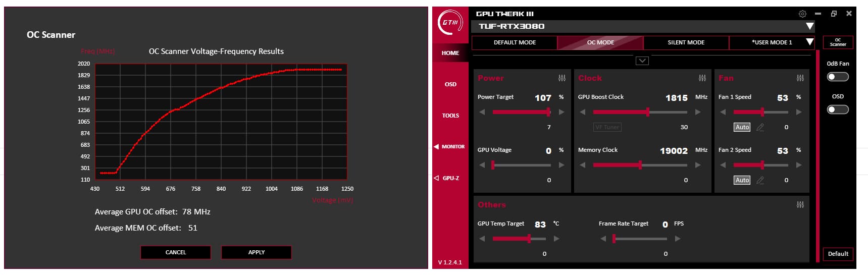Click the Power Target value 107
Viewport: 868px width, 278px height.
click(543, 98)
